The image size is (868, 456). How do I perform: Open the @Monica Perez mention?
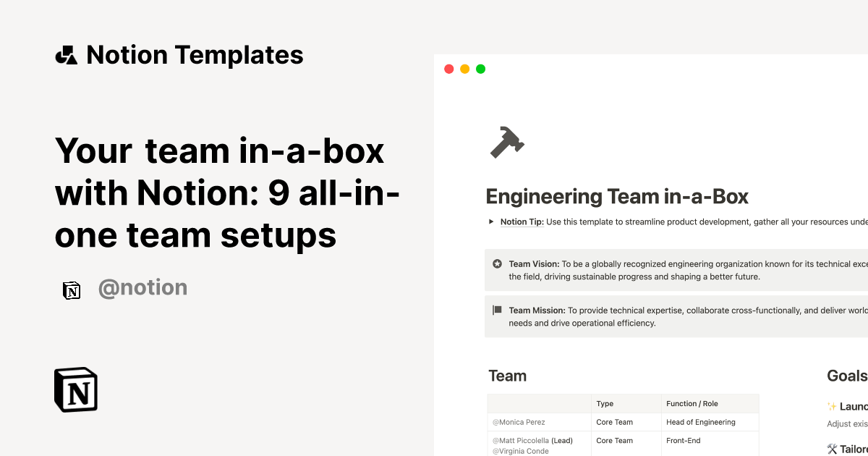tap(519, 421)
